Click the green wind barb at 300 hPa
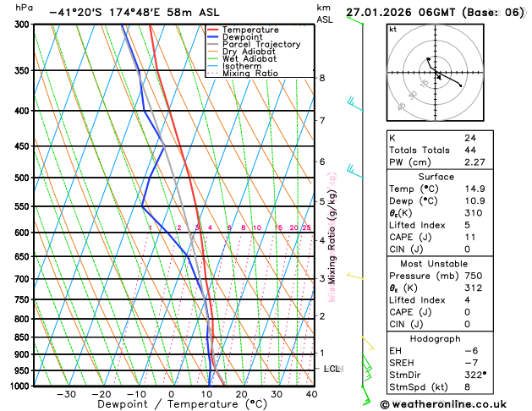The height and width of the screenshot is (411, 532). pos(355,19)
